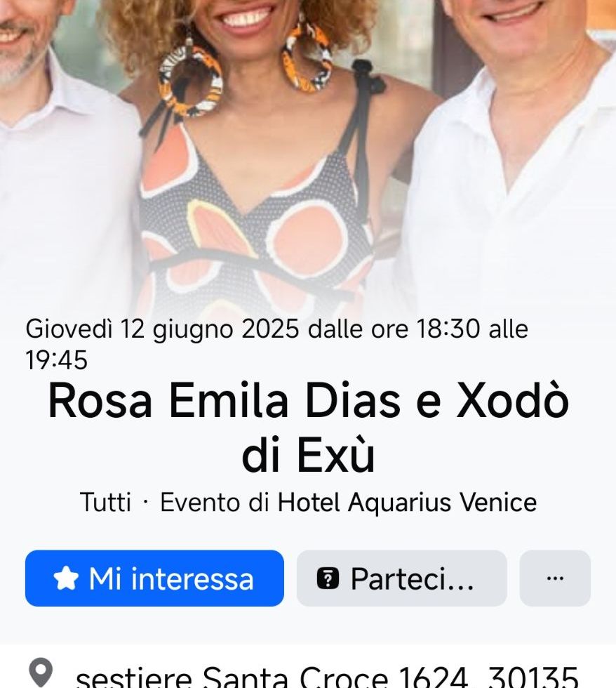Tap the 19:45 end time text

coord(57,359)
